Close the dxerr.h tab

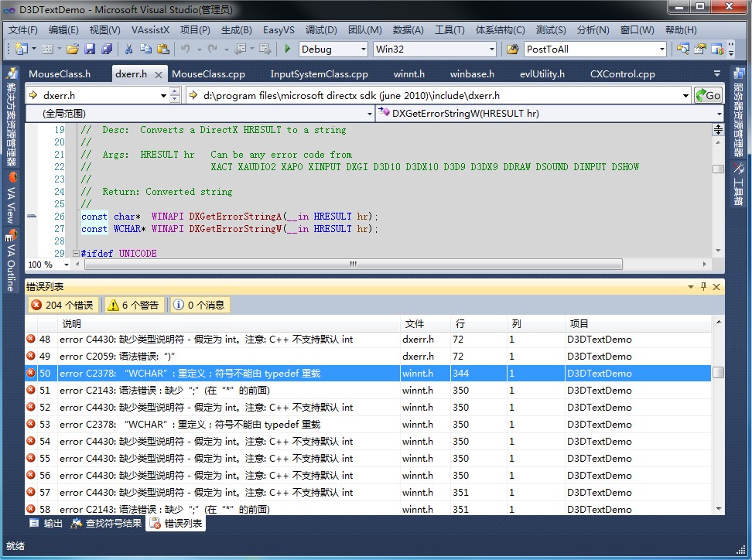159,74
